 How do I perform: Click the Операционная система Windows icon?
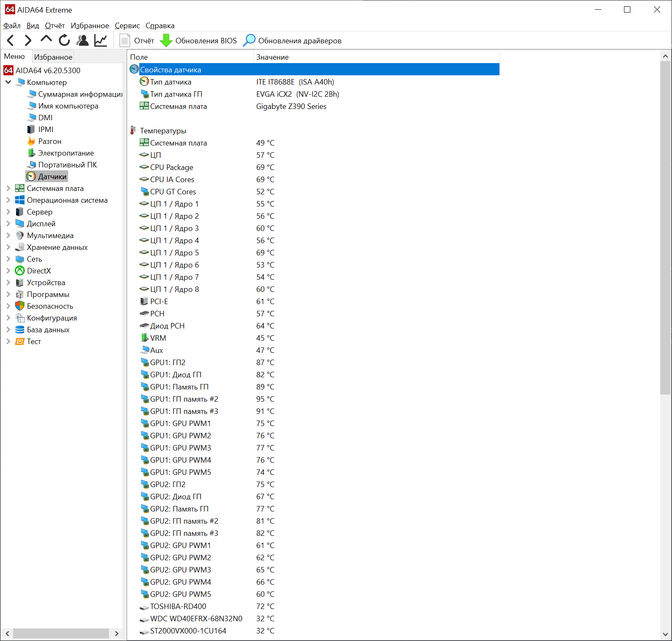click(20, 200)
